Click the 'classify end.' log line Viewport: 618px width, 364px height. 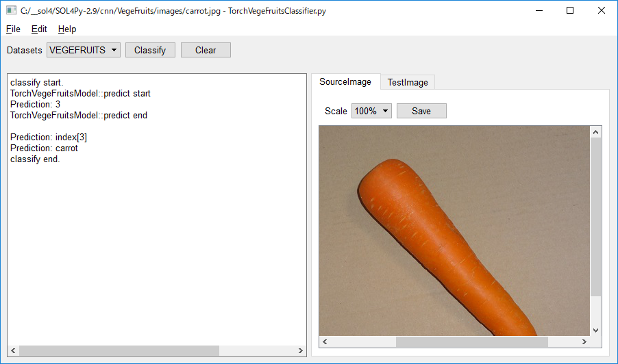(x=35, y=159)
